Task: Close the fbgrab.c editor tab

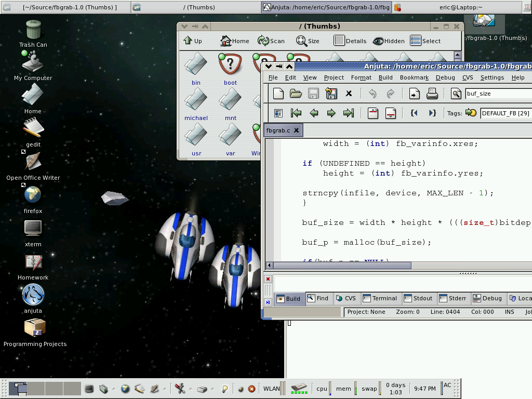Action: click(296, 130)
